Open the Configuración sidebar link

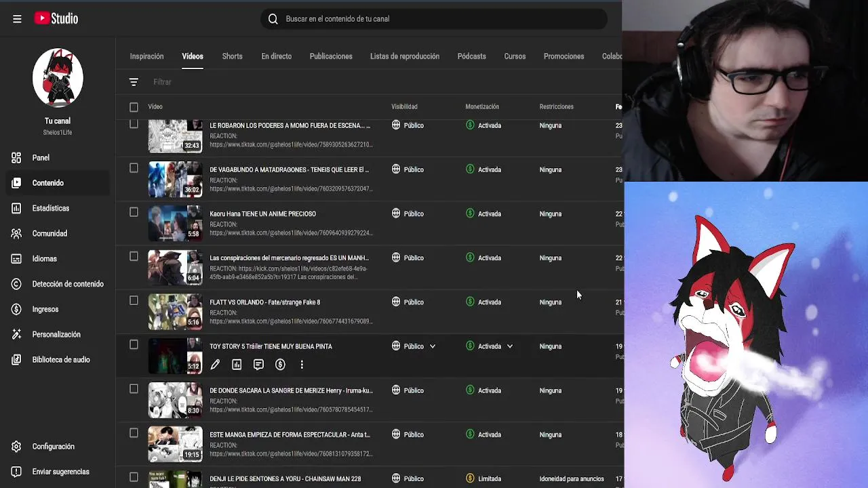(53, 447)
